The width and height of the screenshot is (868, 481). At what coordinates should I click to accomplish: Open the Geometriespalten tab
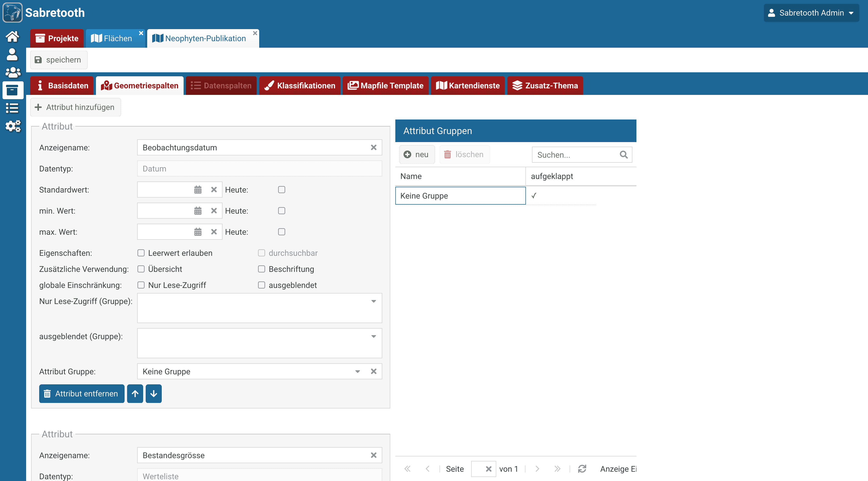tap(140, 86)
